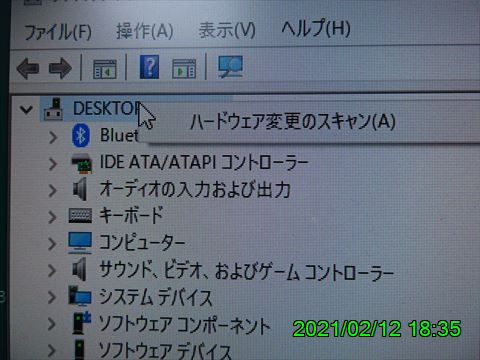
Task: Click the Forward arrow toolbar icon
Action: pos(60,68)
